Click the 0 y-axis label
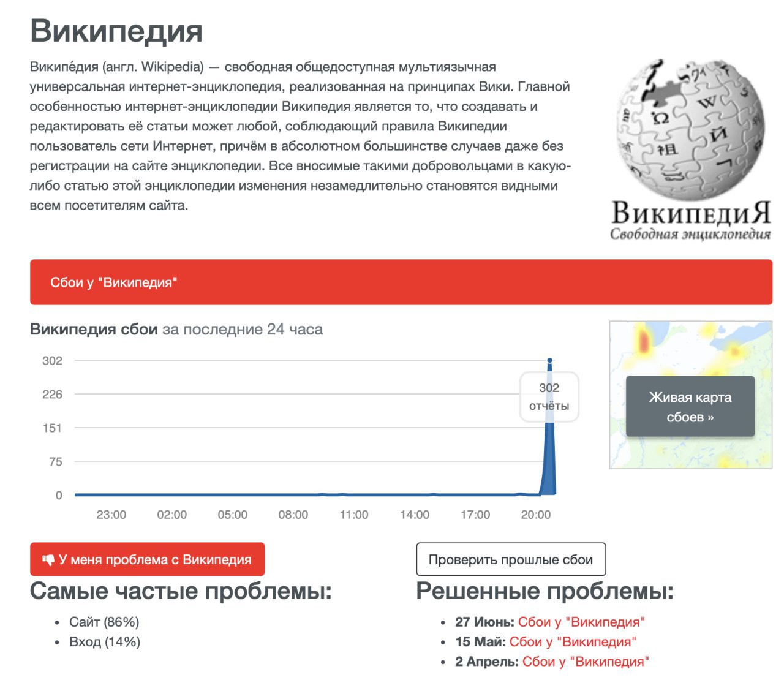784x680 pixels. (x=59, y=495)
